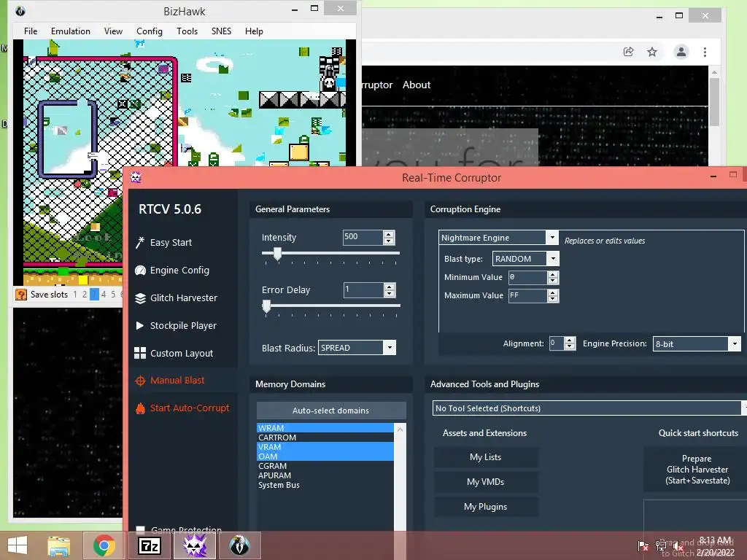Viewport: 747px width, 560px height.
Task: Open the Tools menu in BizHawk
Action: (187, 31)
